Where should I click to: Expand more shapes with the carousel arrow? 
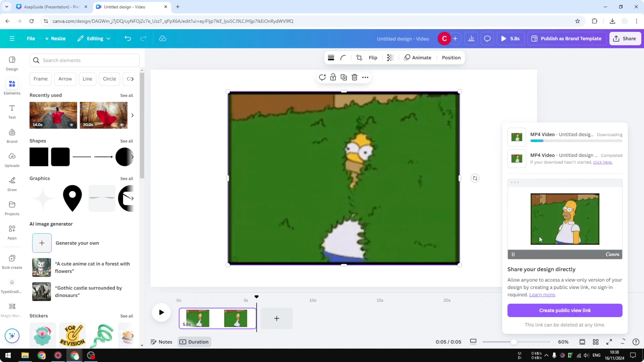[132, 157]
